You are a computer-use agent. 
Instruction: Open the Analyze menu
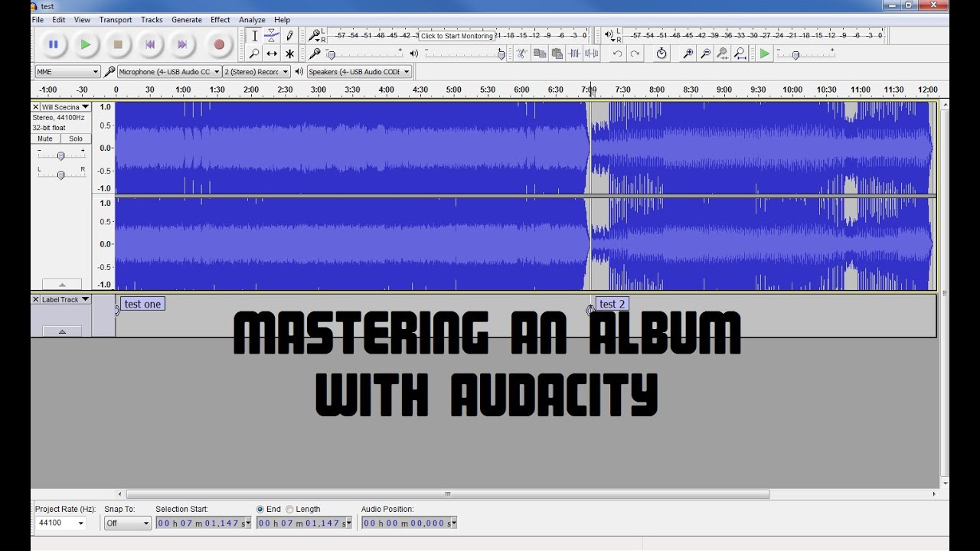[252, 19]
